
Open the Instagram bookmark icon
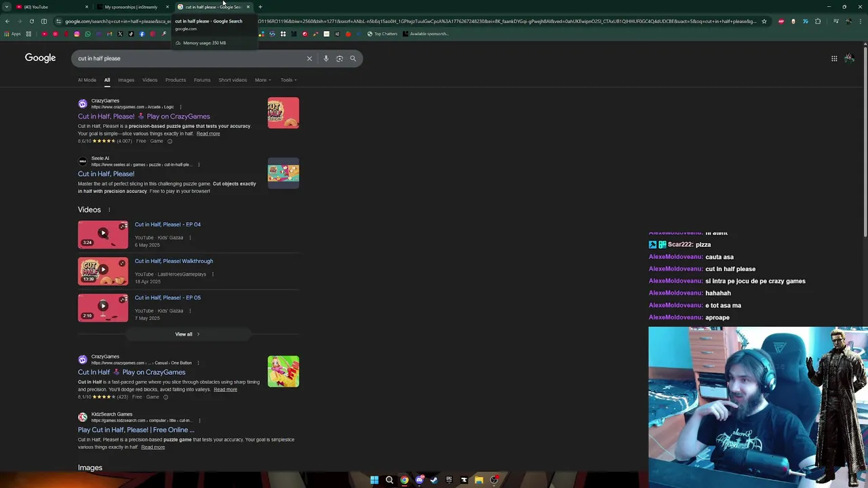(77, 34)
